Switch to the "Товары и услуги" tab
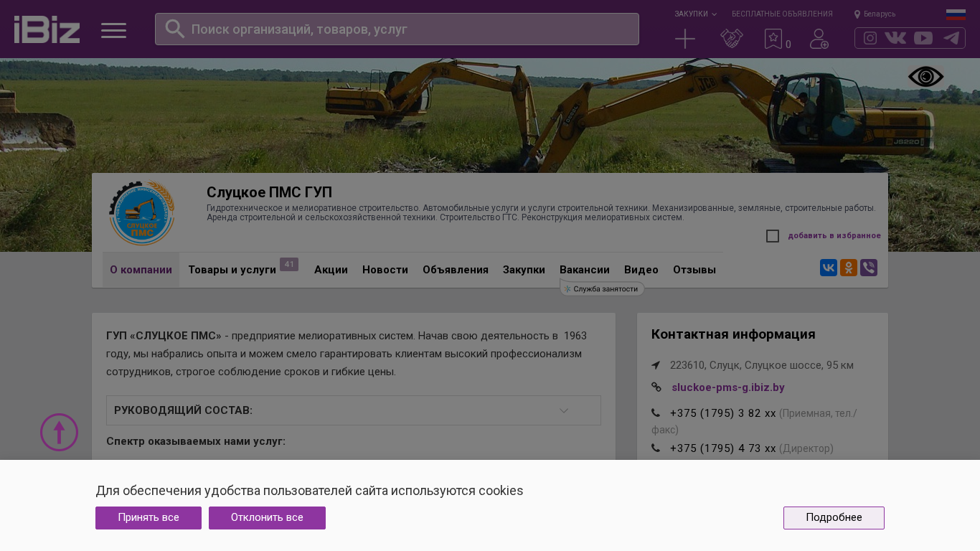Screen dimensions: 980x551 coord(232,270)
